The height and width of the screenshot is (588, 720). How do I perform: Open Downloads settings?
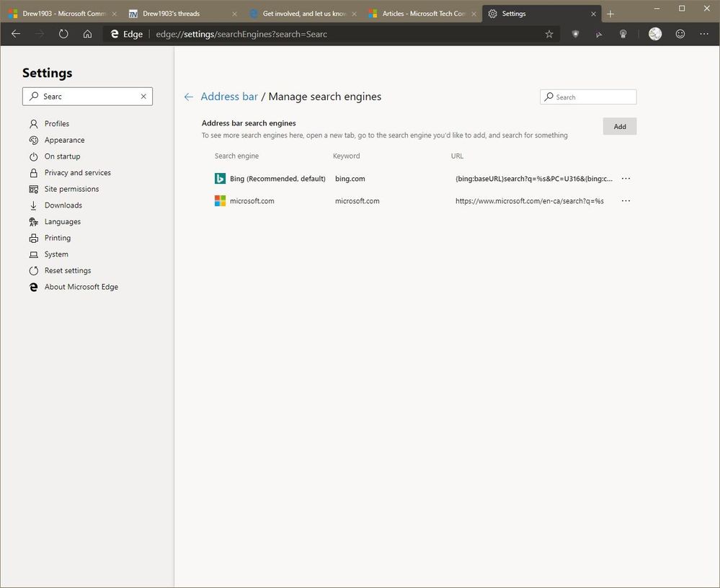click(63, 205)
